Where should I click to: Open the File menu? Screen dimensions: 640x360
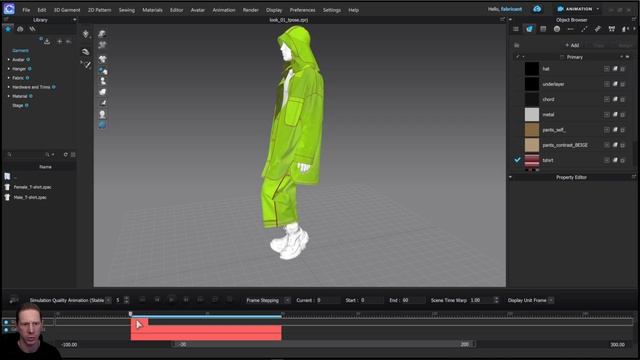tap(26, 10)
